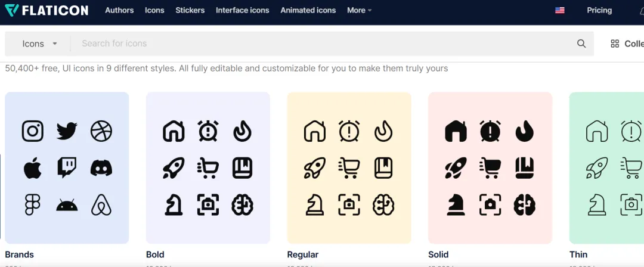Click the Solid chess knight icon
This screenshot has height=267, width=644.
[x=456, y=205]
